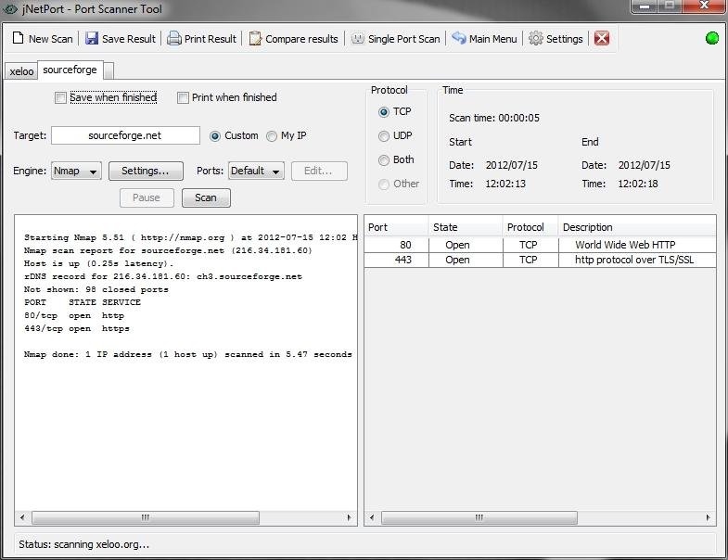
Task: Click the small empty tab after sourceforge
Action: (x=109, y=71)
